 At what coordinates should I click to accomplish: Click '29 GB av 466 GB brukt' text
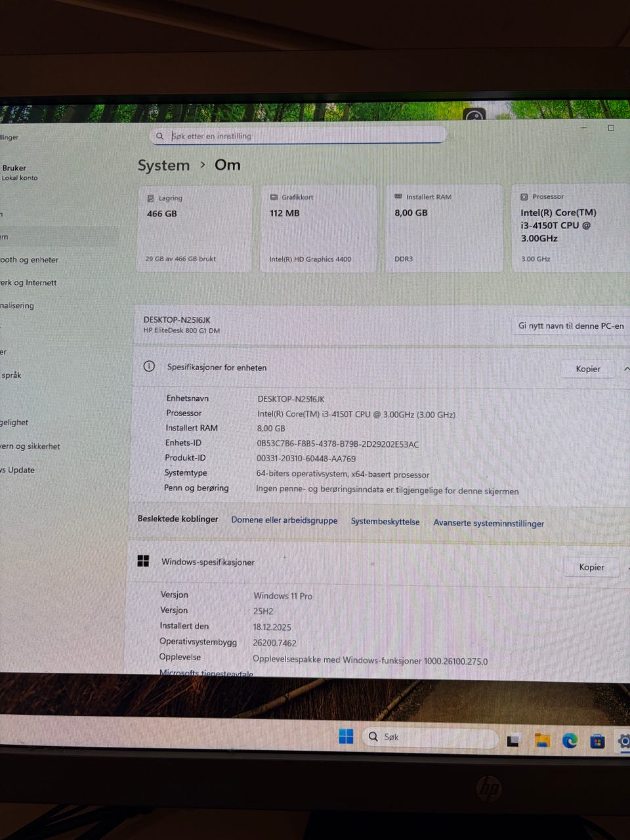click(x=180, y=259)
